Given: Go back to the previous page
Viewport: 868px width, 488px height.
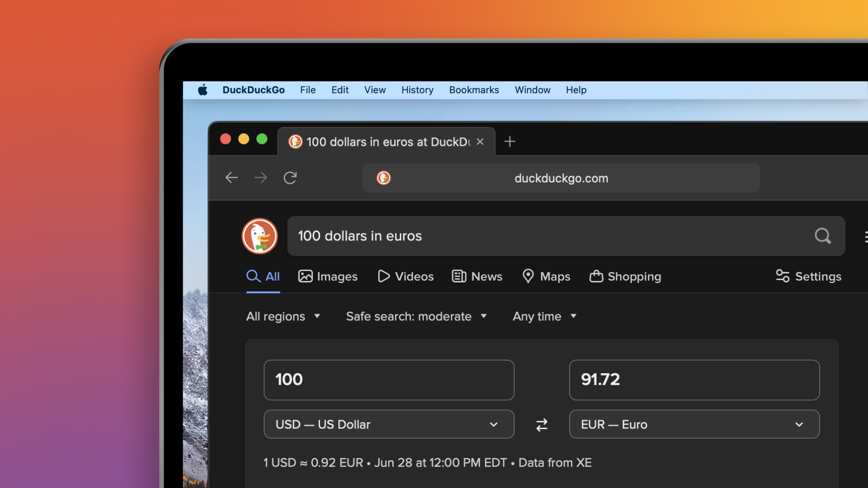Looking at the screenshot, I should coord(231,178).
